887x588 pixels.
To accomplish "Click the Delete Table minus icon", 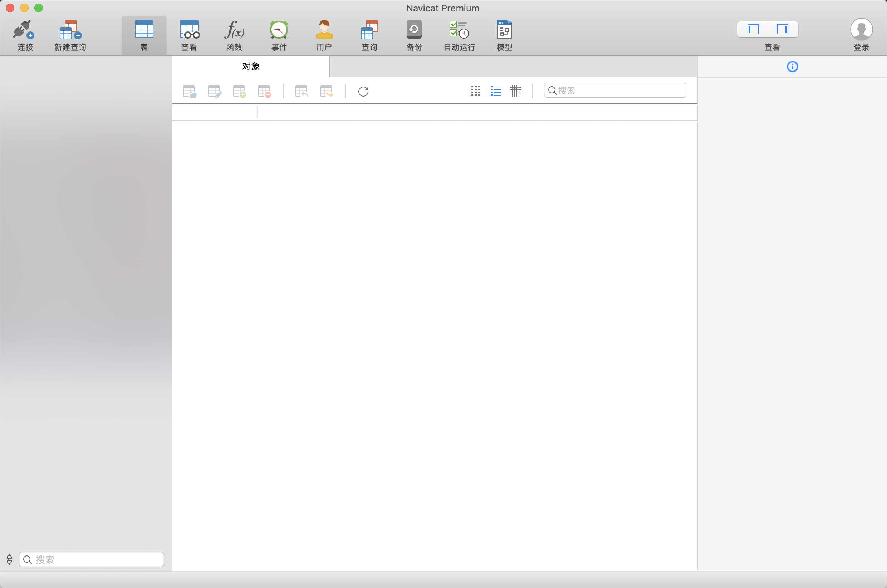I will (264, 91).
